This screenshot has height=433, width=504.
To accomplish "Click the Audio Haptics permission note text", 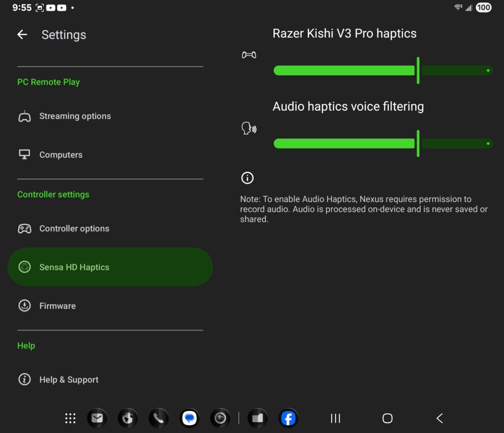I will tap(364, 209).
